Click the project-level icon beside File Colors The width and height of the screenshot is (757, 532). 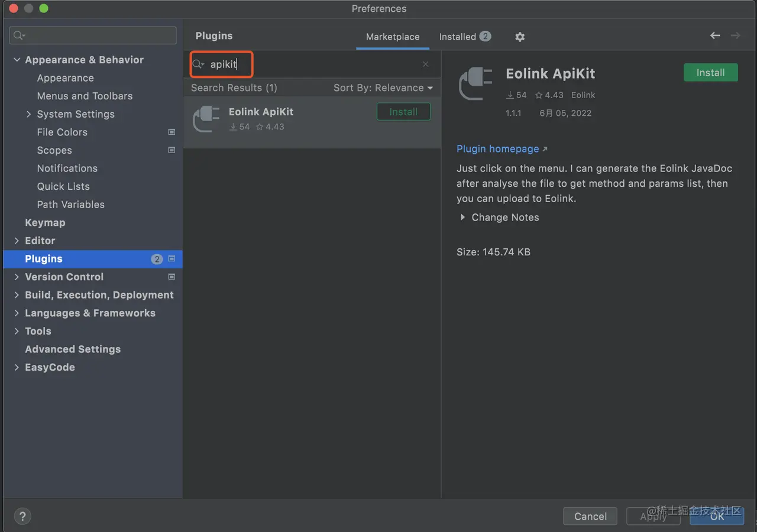172,132
